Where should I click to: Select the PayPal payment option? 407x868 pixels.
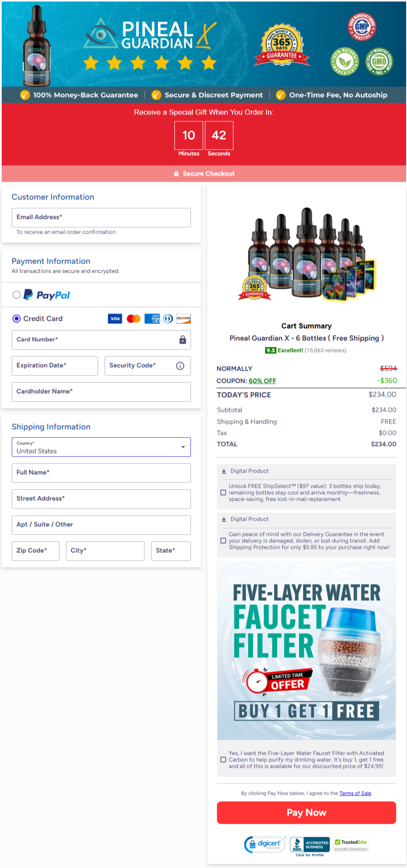[16, 295]
